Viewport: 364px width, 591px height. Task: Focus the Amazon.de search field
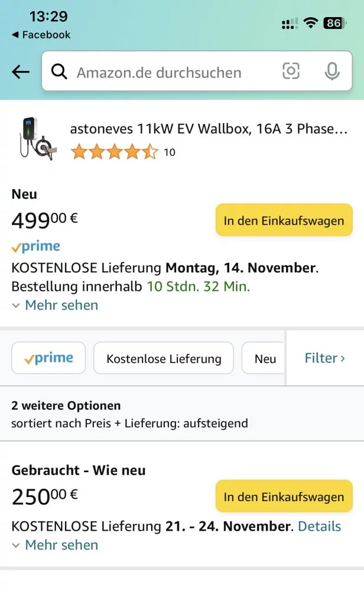(x=171, y=72)
